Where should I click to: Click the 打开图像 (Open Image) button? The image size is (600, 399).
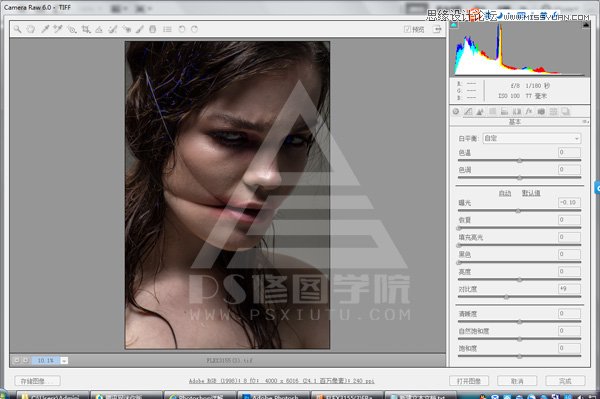[x=469, y=381]
